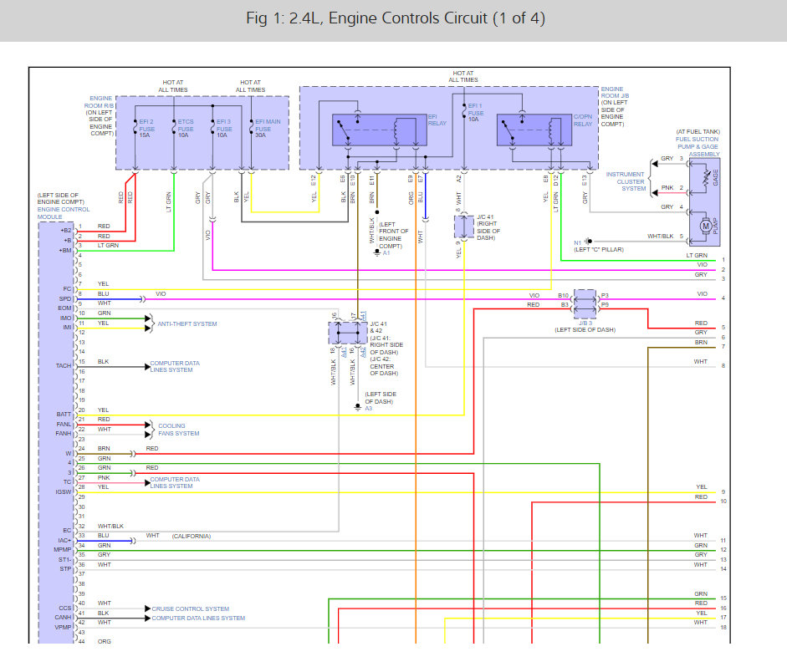Click the A42 connector link at pin 16
The height and width of the screenshot is (672, 787).
pos(363,352)
